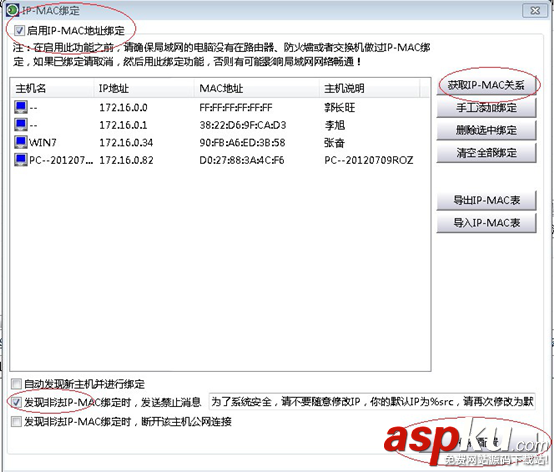Sort by IP地址 column header
Image resolution: width=554 pixels, height=472 pixels.
(144, 88)
